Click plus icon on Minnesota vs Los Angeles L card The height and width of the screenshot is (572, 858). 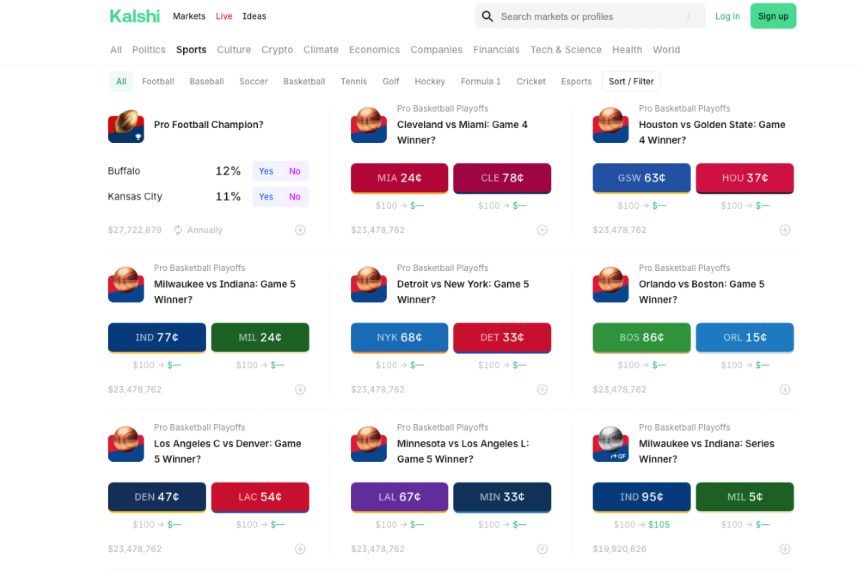(542, 548)
